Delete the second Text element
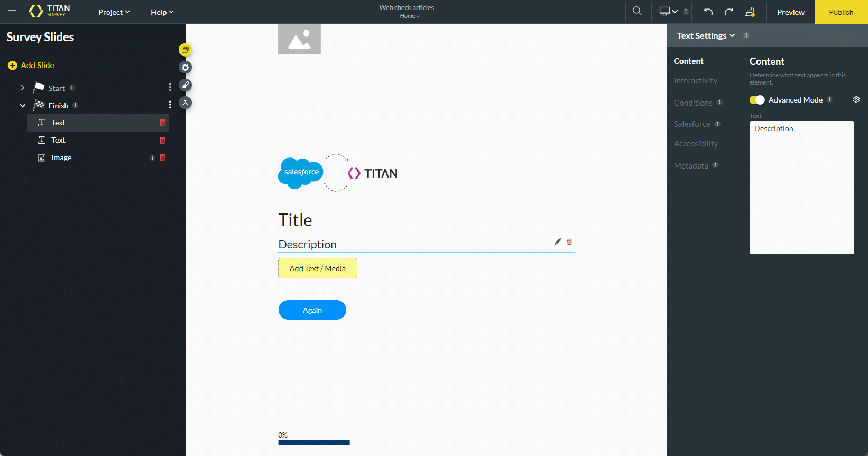 (x=162, y=141)
